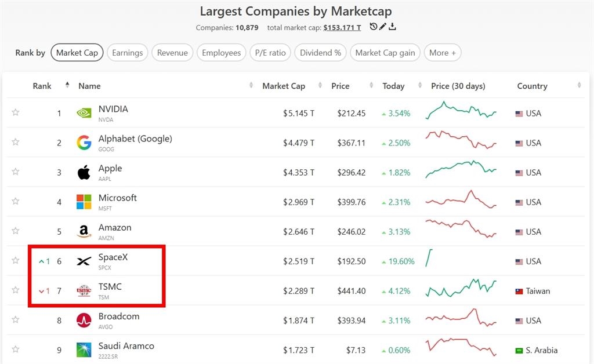Click Microsoft's $2.969 T market cap
This screenshot has width=594, height=364.
(299, 202)
